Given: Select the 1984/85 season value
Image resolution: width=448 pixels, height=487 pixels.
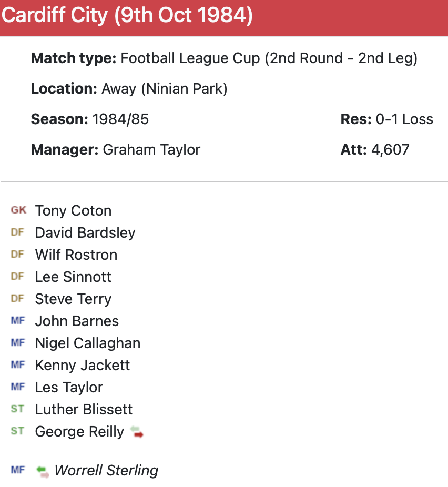Looking at the screenshot, I should coord(120,119).
